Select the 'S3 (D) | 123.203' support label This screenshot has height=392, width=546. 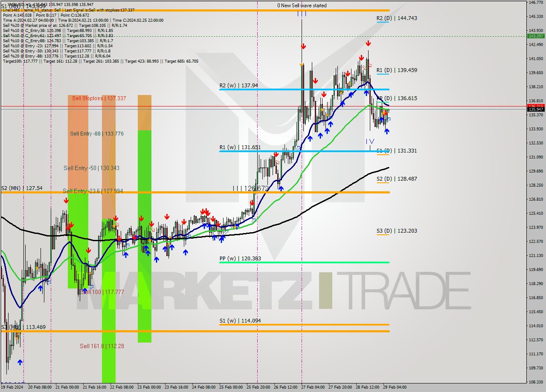[x=397, y=231]
